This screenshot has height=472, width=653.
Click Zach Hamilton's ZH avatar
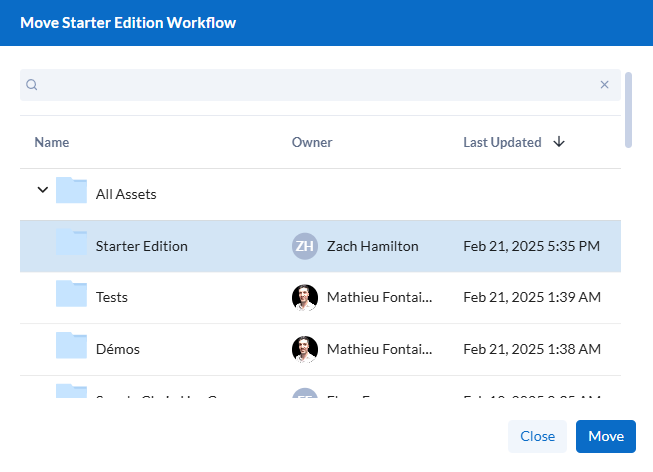coord(305,246)
